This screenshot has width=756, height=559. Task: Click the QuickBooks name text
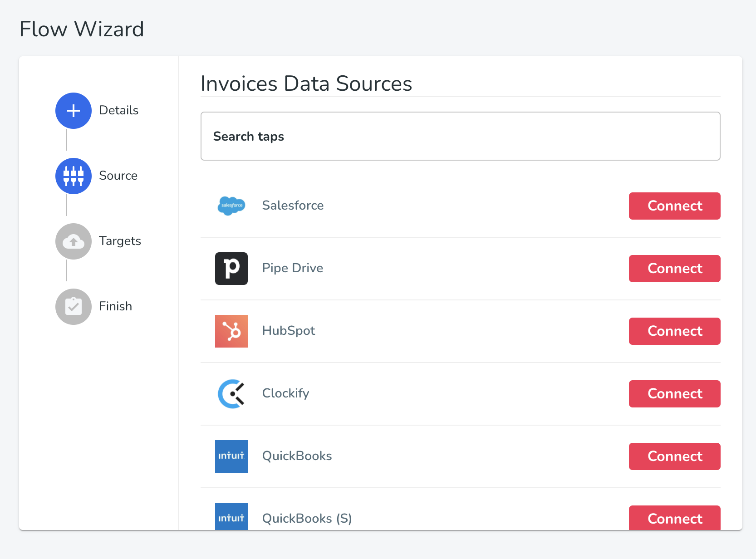click(x=297, y=456)
